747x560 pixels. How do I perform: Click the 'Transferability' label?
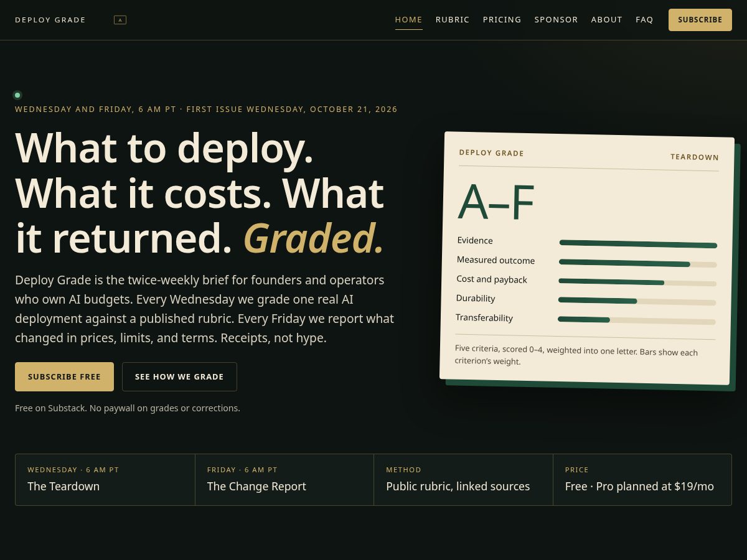coord(484,317)
